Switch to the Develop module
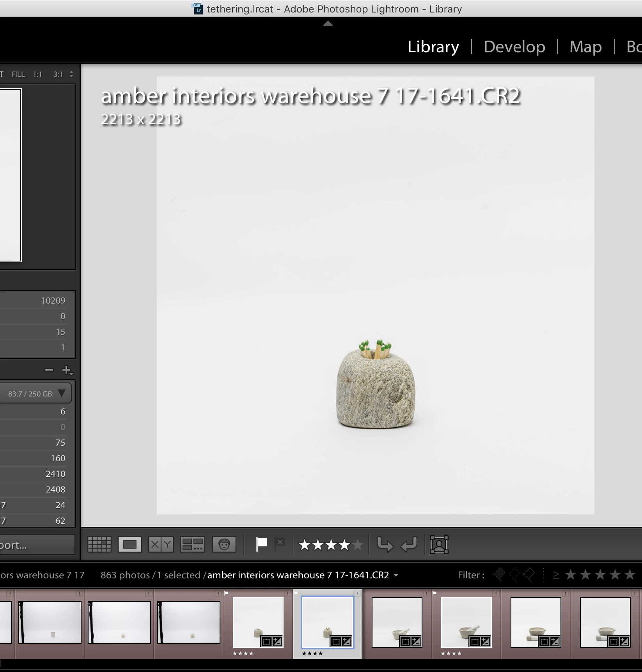The image size is (642, 672). [x=514, y=47]
